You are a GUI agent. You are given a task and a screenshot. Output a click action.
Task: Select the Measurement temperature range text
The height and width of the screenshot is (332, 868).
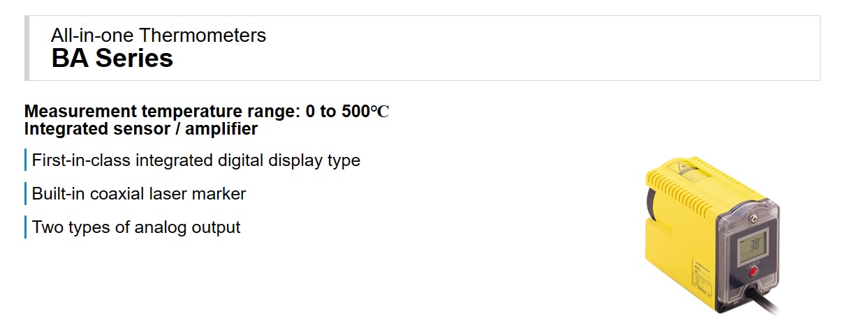[206, 112]
